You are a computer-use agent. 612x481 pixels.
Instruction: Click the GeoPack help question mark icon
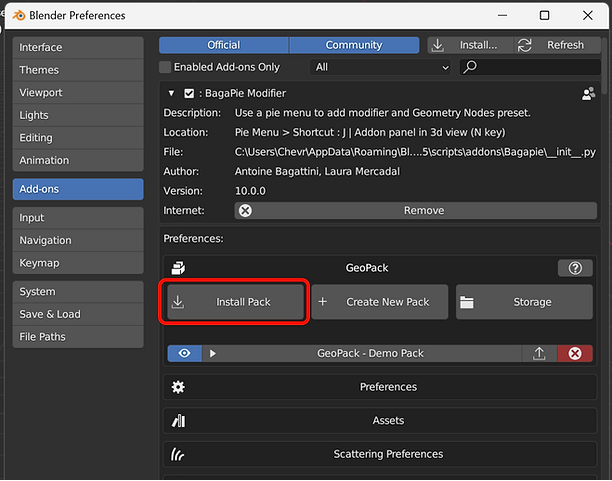[574, 268]
